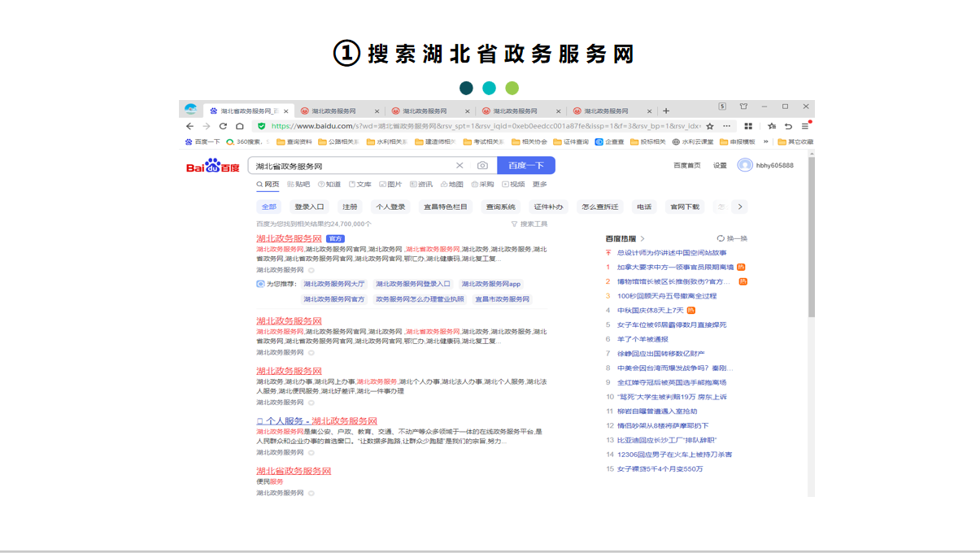This screenshot has height=553, width=980.
Task: Open the tab count icon showing 5
Action: click(722, 107)
